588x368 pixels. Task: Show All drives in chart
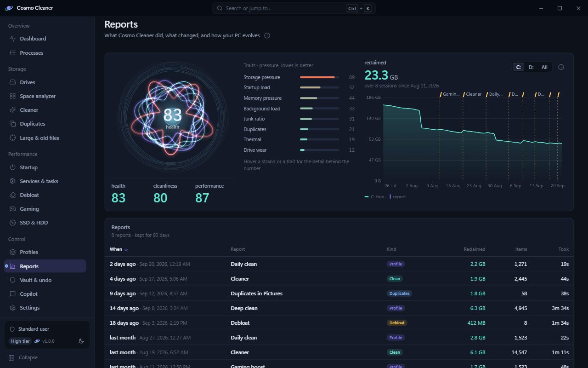(x=544, y=67)
